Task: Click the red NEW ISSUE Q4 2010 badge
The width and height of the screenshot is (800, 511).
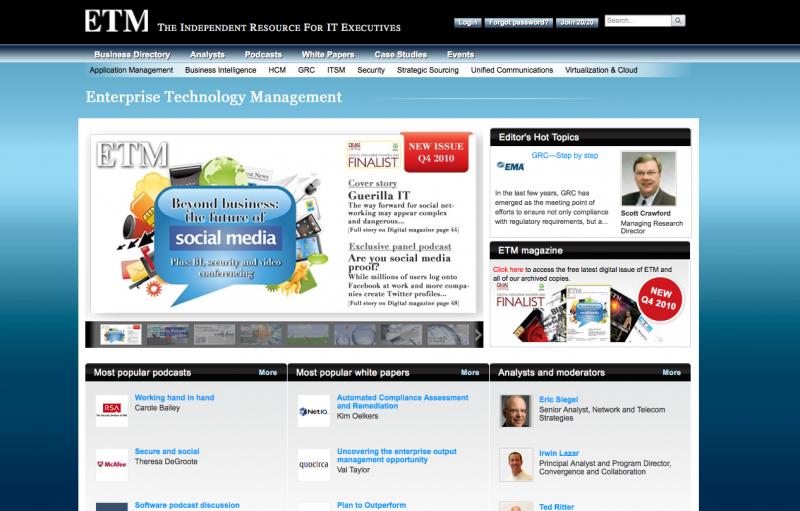Action: (436, 152)
